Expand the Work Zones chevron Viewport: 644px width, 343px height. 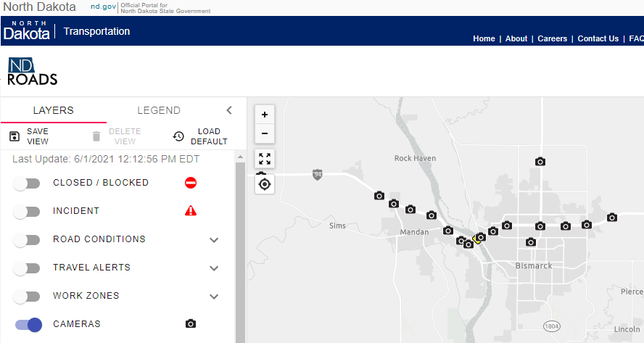coord(214,296)
